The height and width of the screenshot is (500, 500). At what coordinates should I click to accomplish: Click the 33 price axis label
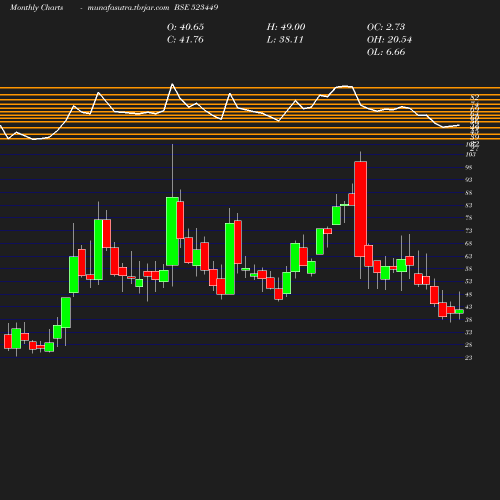pos(469,332)
